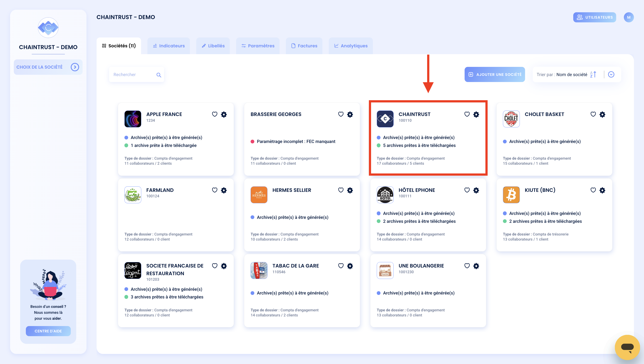Favorite SOCIETE FRANCAISE DE RESTAURATION card
This screenshot has height=364, width=644.
pyautogui.click(x=214, y=266)
